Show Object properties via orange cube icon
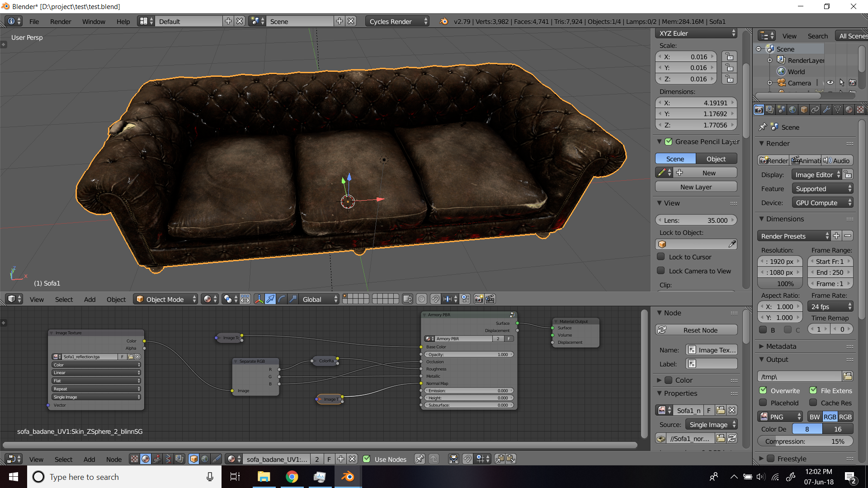The image size is (868, 488). pos(804,109)
